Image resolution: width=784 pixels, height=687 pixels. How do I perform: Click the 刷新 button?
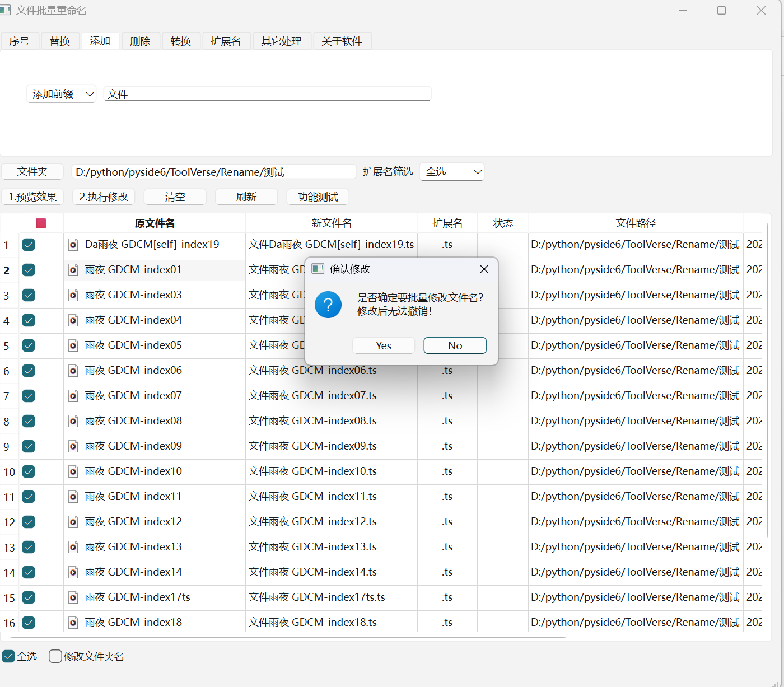pyautogui.click(x=246, y=197)
